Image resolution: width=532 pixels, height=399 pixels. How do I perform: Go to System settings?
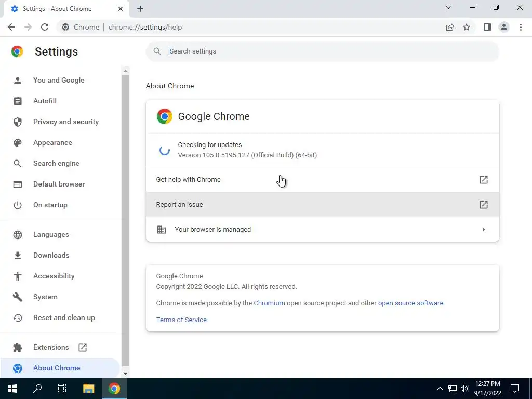pos(60,297)
